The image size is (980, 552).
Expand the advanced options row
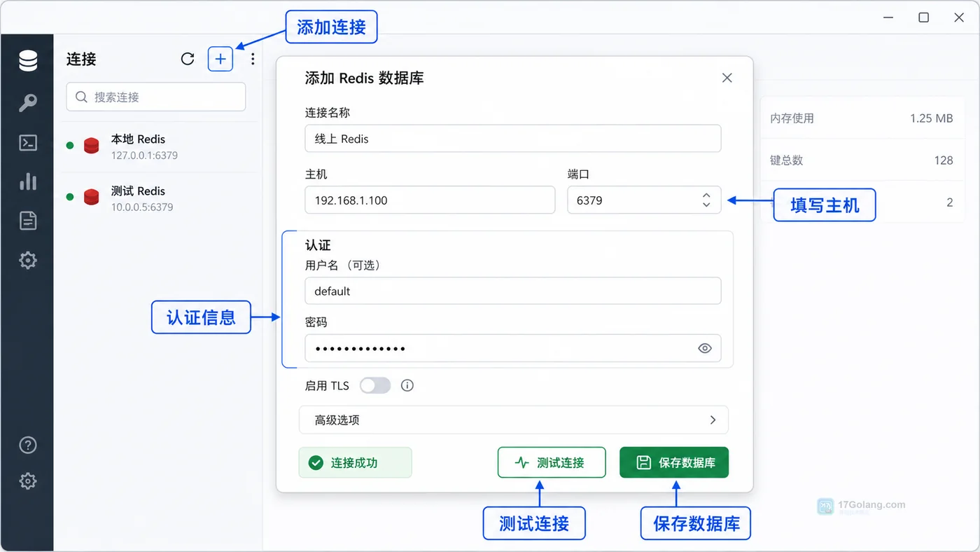click(x=514, y=420)
